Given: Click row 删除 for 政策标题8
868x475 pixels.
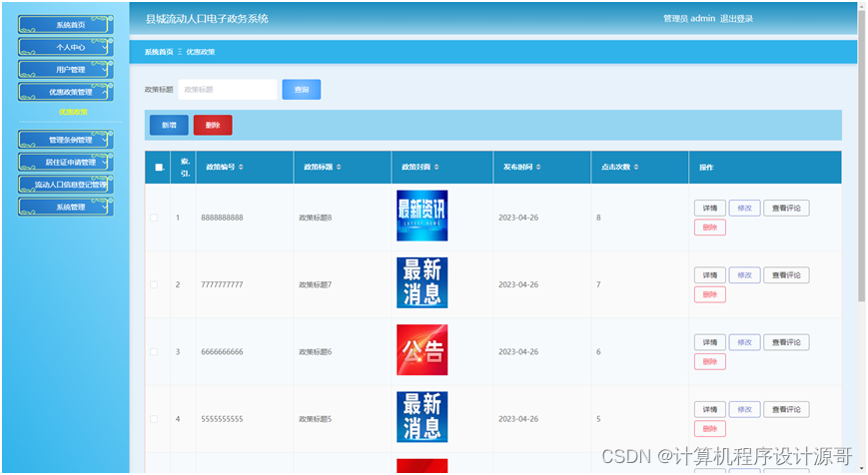Looking at the screenshot, I should pos(709,228).
